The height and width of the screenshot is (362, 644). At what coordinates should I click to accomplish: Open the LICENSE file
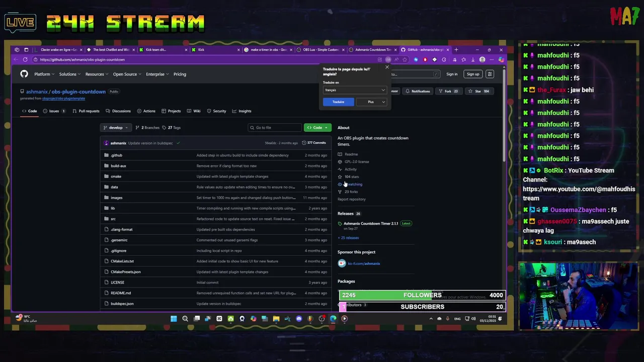point(117,283)
